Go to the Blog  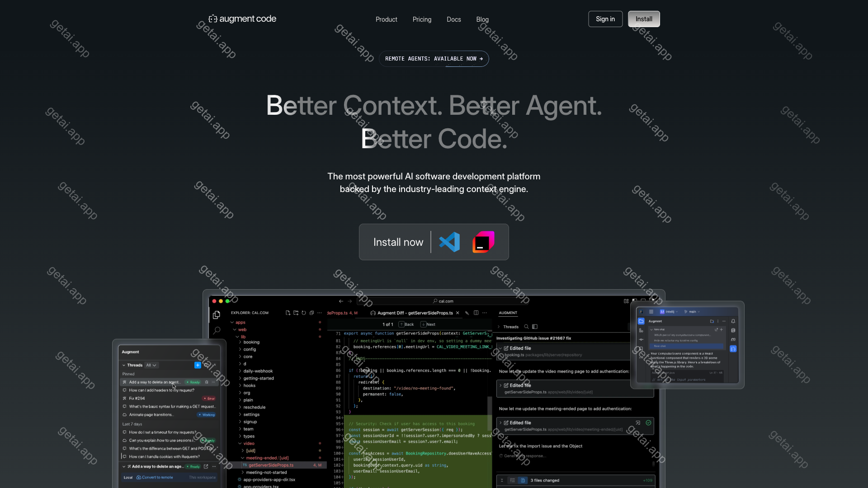point(482,19)
